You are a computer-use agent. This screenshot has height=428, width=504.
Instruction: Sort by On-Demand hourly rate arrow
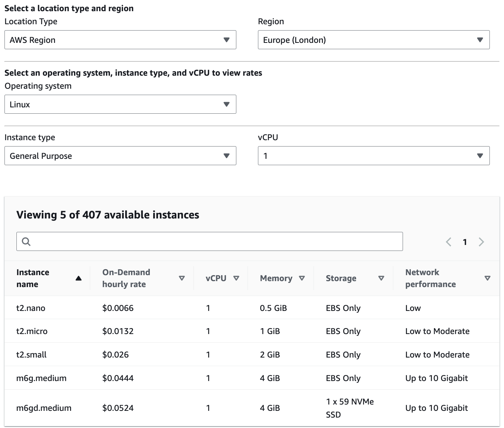point(182,278)
